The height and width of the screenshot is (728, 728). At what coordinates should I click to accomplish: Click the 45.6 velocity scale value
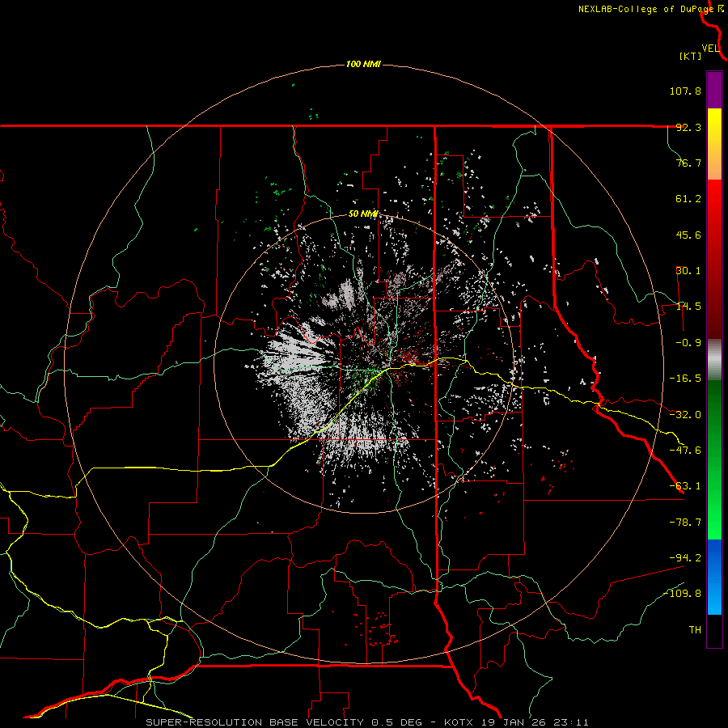coord(688,235)
